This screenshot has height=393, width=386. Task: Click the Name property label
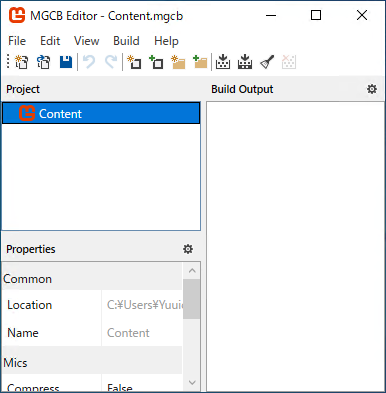[23, 333]
